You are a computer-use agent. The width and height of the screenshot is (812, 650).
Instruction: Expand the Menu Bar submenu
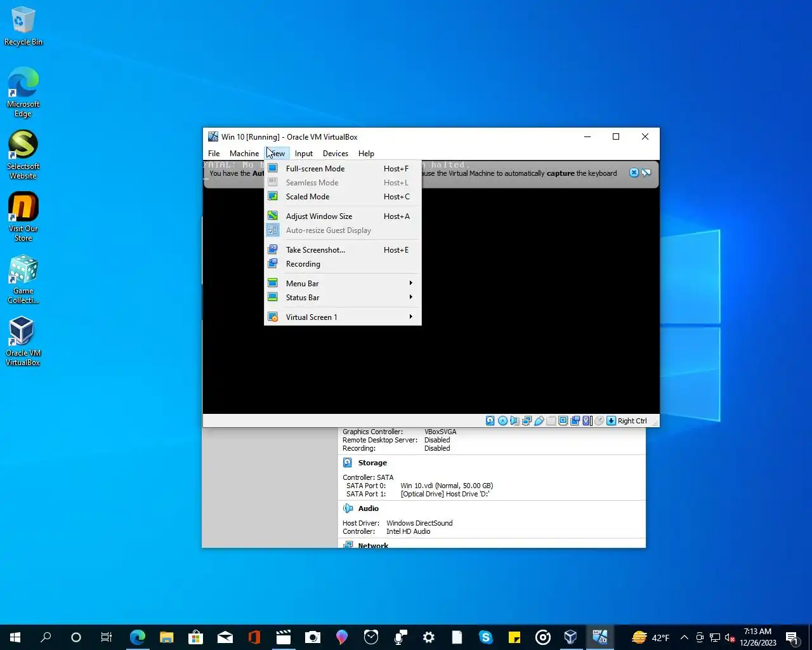click(343, 284)
